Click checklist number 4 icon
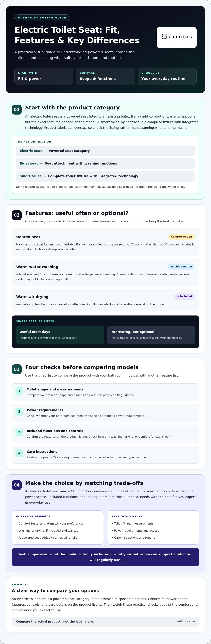 pos(19,453)
